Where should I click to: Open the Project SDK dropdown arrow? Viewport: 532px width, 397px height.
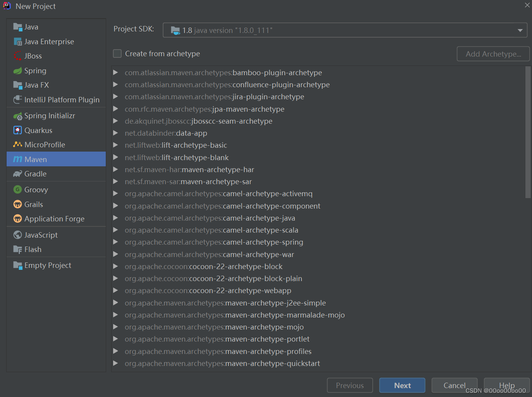click(x=520, y=30)
